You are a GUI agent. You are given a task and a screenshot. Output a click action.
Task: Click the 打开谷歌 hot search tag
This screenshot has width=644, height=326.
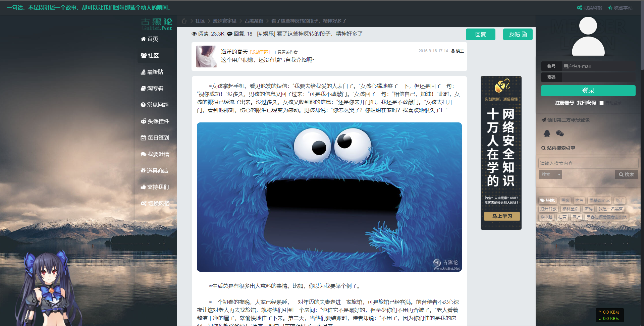[x=548, y=209]
